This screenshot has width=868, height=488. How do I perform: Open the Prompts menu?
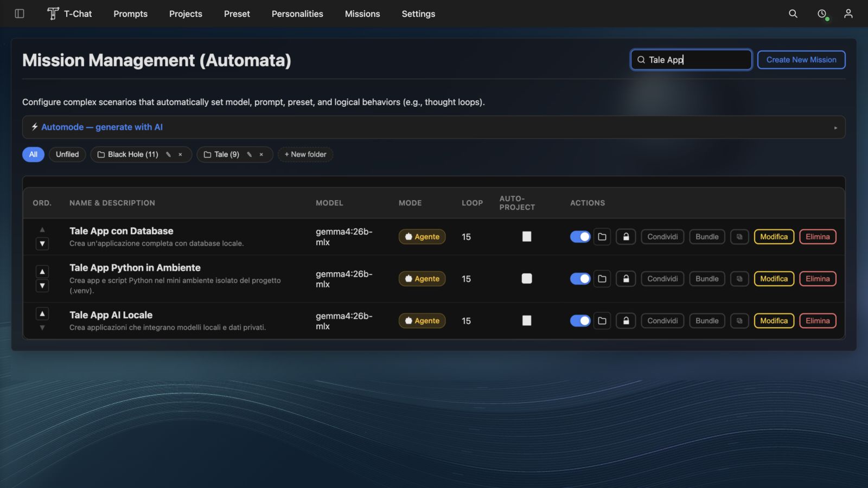coord(130,14)
